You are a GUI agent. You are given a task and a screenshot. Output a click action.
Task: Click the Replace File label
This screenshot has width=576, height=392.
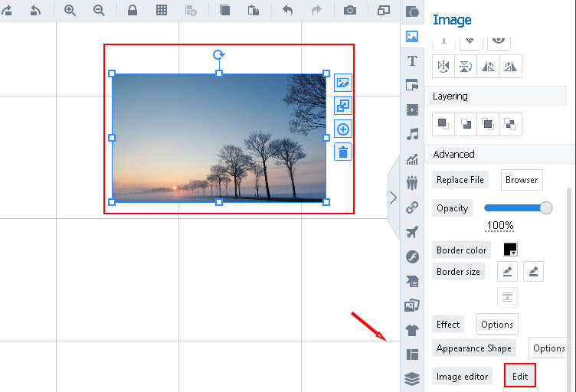coord(460,180)
